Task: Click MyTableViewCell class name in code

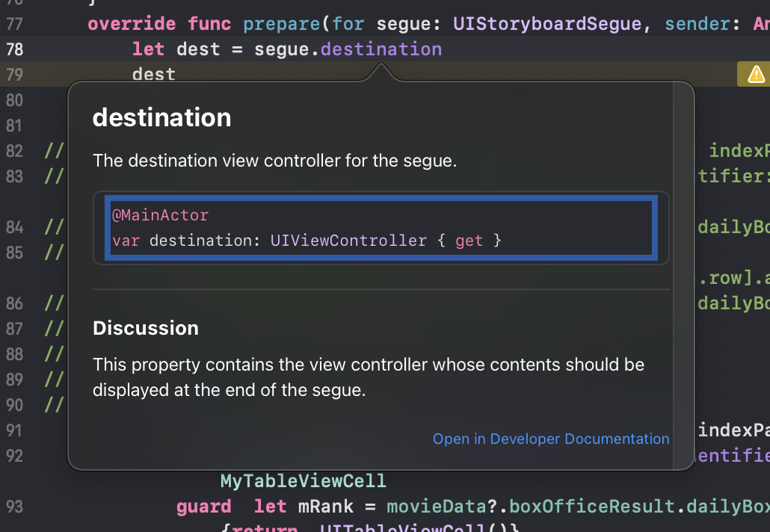Action: click(x=303, y=481)
